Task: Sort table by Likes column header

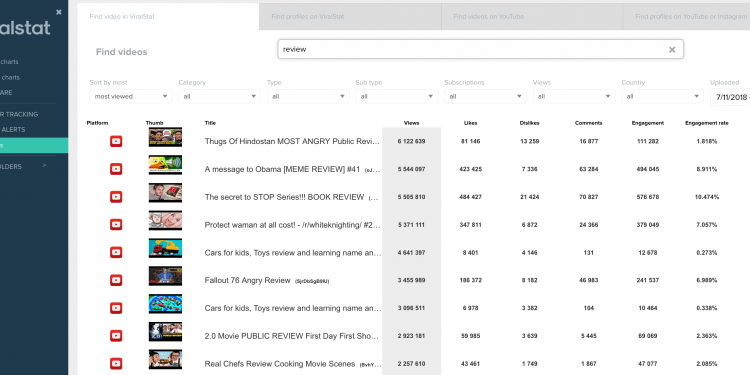Action: 470,123
